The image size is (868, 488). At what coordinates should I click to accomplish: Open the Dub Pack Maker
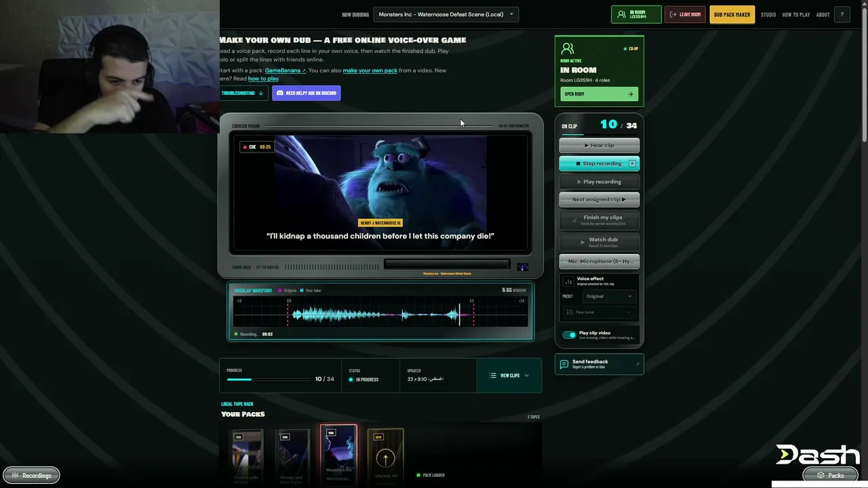(732, 14)
